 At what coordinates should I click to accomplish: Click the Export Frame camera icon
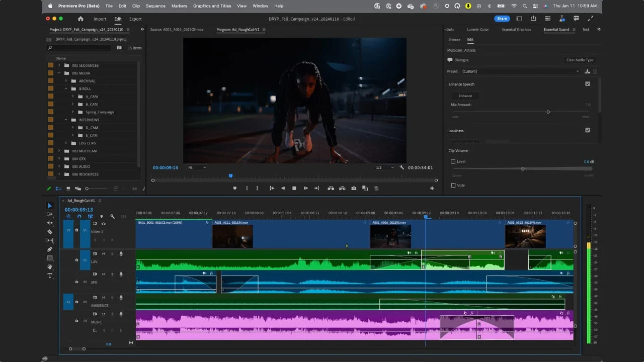(x=354, y=188)
